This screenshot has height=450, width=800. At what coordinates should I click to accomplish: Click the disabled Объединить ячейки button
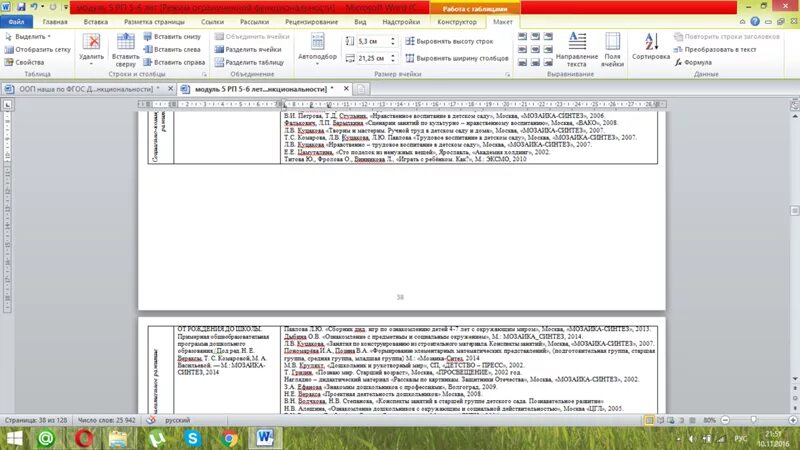252,37
